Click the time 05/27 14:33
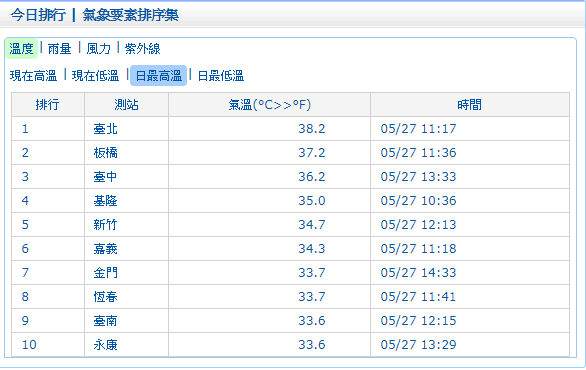586x370 pixels. point(419,272)
